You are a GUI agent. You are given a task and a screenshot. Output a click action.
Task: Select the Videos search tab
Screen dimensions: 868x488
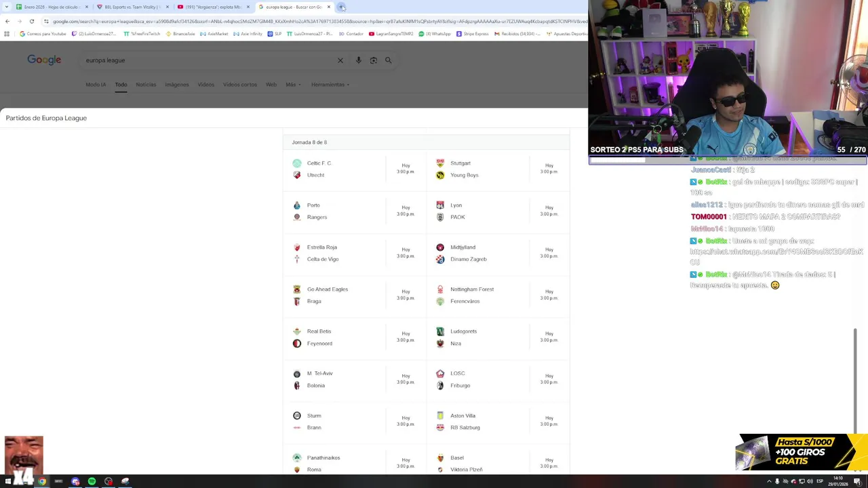pos(205,85)
